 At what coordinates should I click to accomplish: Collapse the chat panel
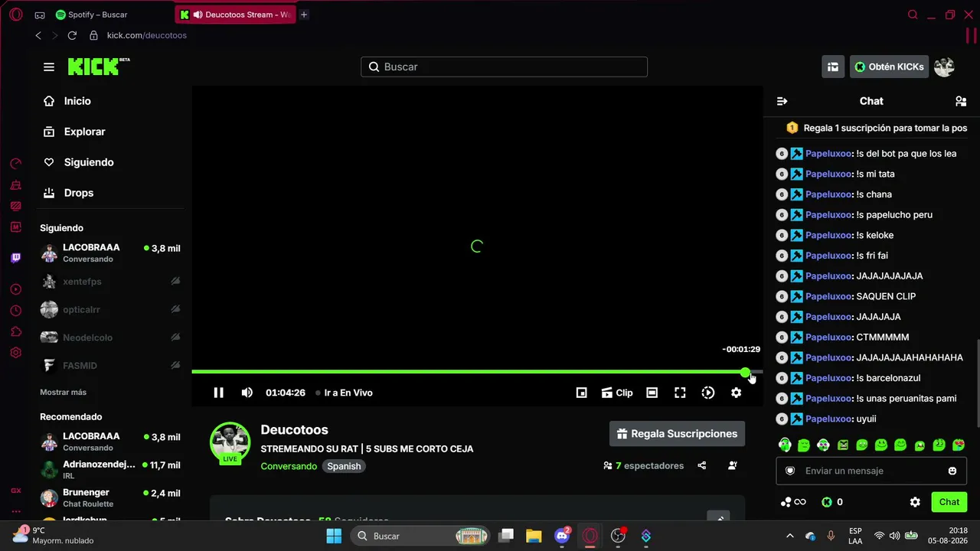(782, 101)
